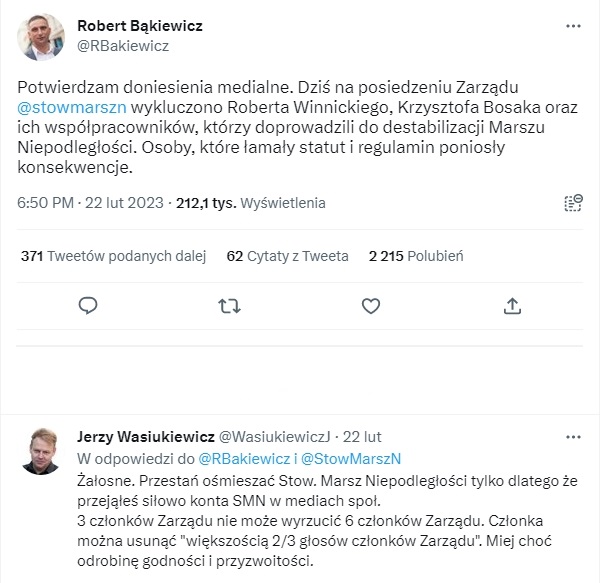Image resolution: width=607 pixels, height=583 pixels.
Task: Open more options menu on Wasiukiewicz's reply
Action: pos(573,437)
